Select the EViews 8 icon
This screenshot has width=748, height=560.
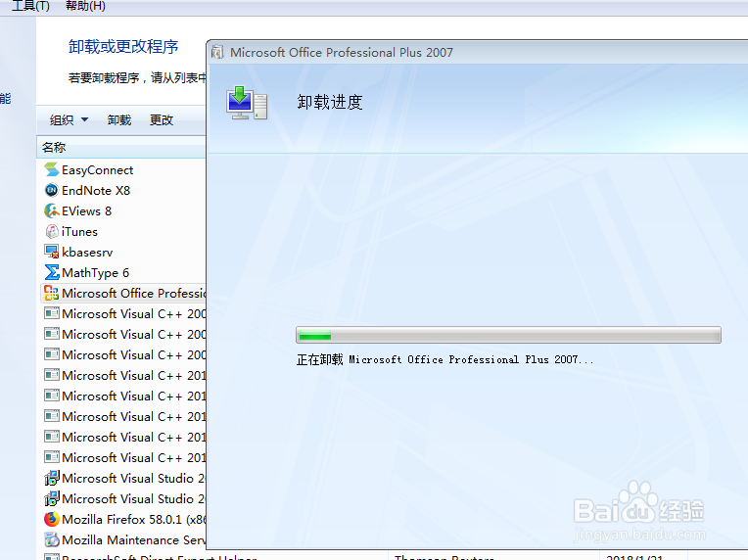[52, 210]
